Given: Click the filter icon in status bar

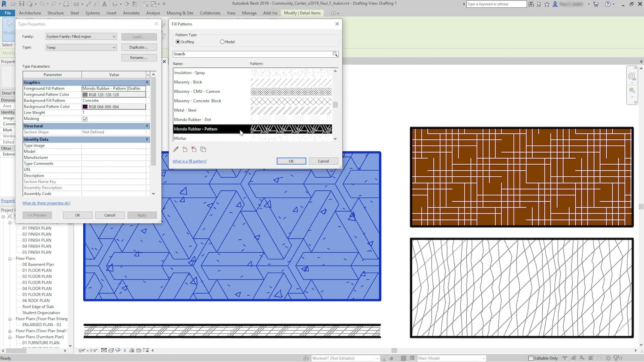Looking at the screenshot, I should 616,358.
